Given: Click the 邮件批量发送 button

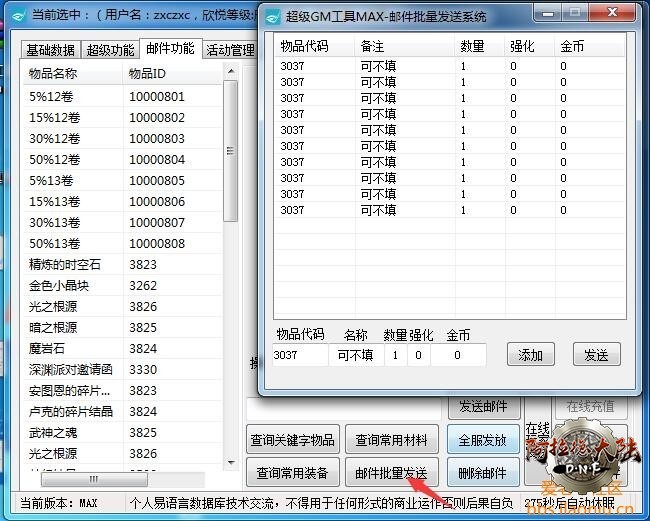Looking at the screenshot, I should [391, 473].
